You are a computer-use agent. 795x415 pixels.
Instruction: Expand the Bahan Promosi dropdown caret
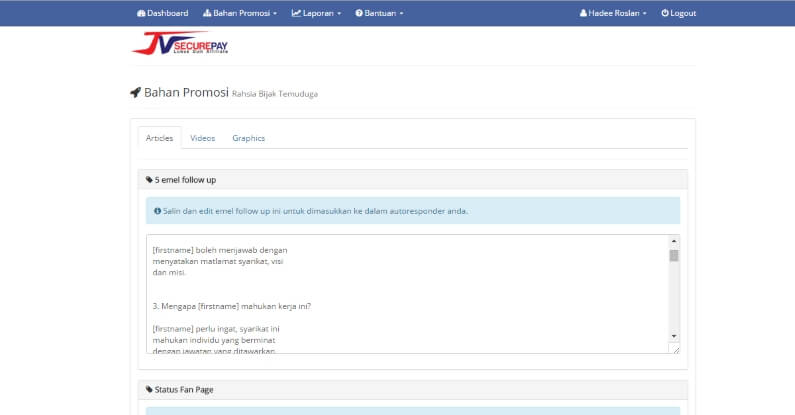(275, 14)
